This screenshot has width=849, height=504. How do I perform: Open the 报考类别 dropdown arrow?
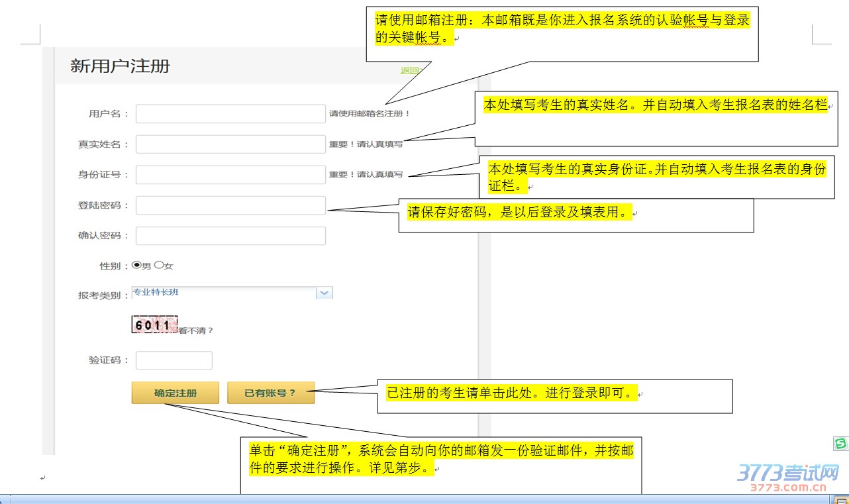point(324,293)
